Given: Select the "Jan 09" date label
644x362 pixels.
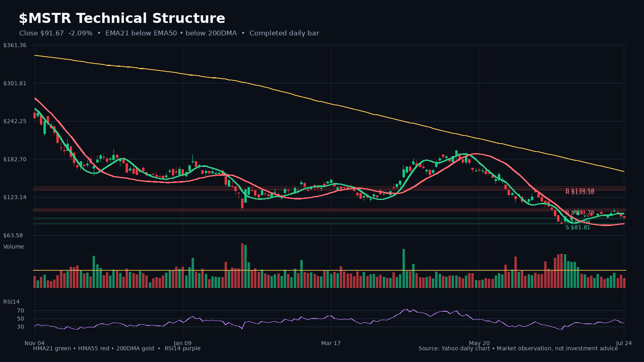Looking at the screenshot, I should click(183, 343).
